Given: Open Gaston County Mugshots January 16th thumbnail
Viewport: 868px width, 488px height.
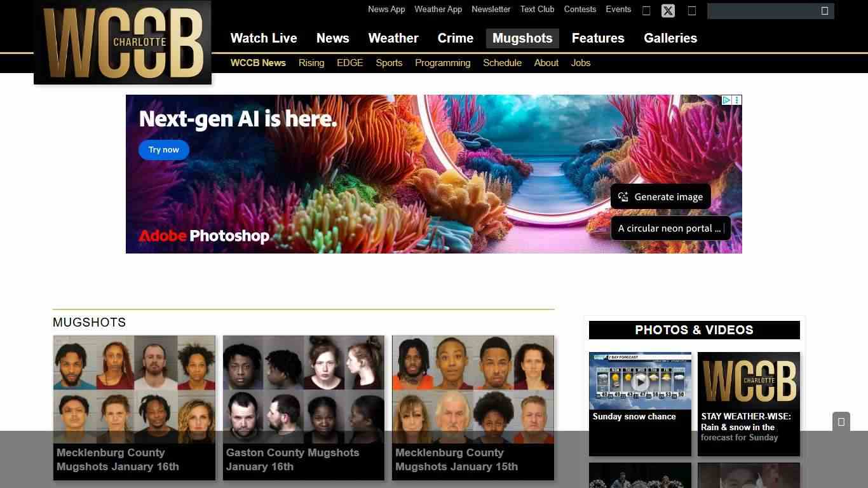Looking at the screenshot, I should 304,407.
